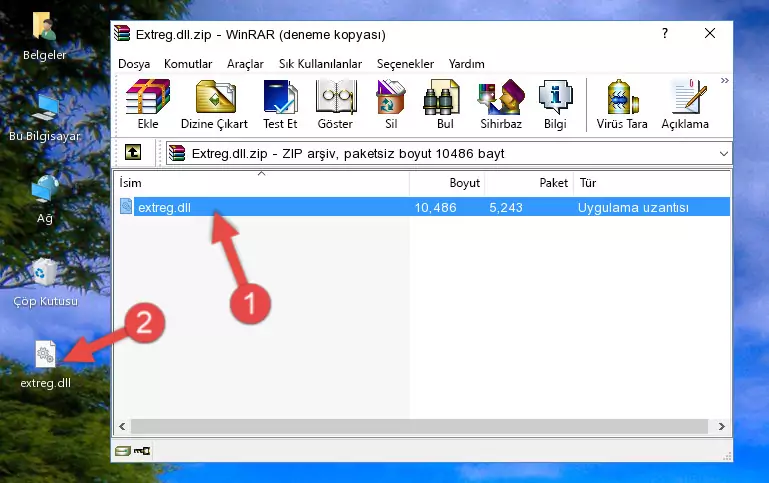769x483 pixels.
Task: Close the WinRAR window
Action: (710, 33)
